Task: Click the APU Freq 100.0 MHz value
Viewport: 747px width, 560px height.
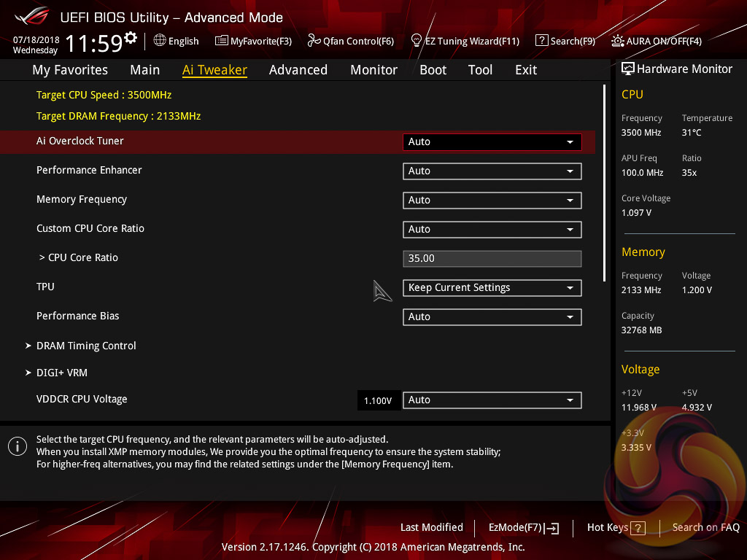Action: [642, 173]
